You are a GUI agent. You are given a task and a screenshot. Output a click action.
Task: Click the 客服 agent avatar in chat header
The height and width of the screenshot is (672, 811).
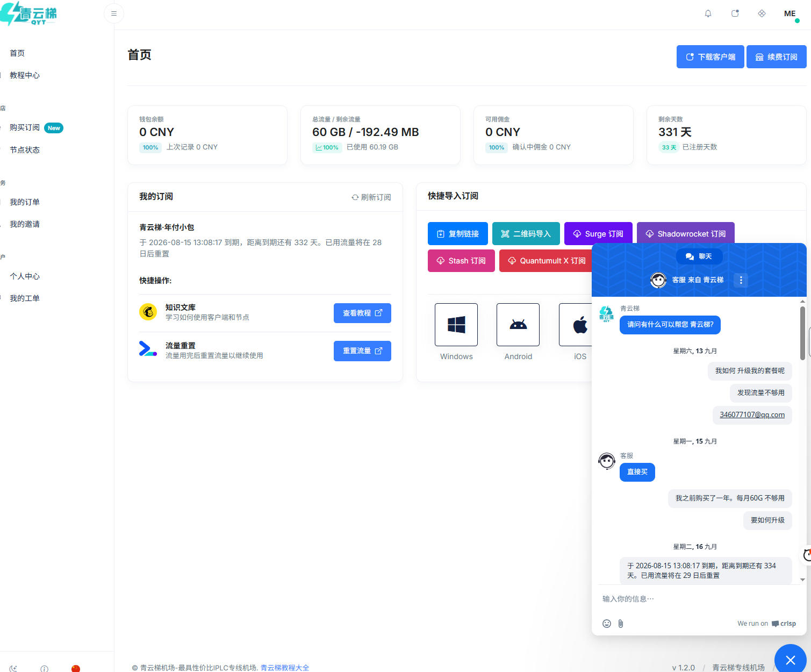(x=658, y=280)
